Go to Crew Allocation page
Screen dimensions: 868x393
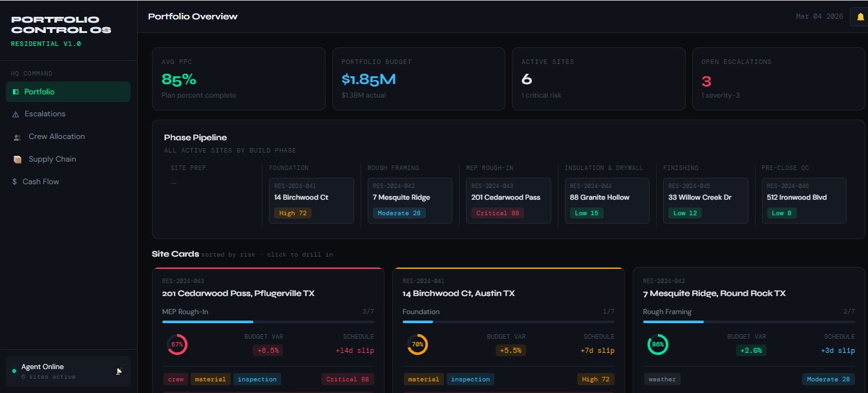(x=56, y=136)
